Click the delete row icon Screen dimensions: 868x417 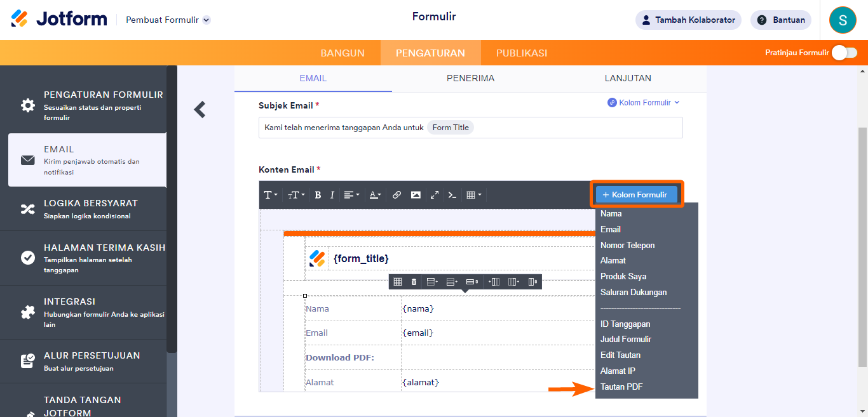tap(471, 282)
